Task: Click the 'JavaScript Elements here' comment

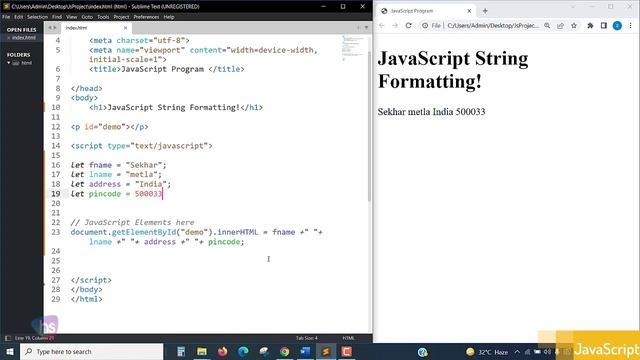Action: pyautogui.click(x=132, y=222)
